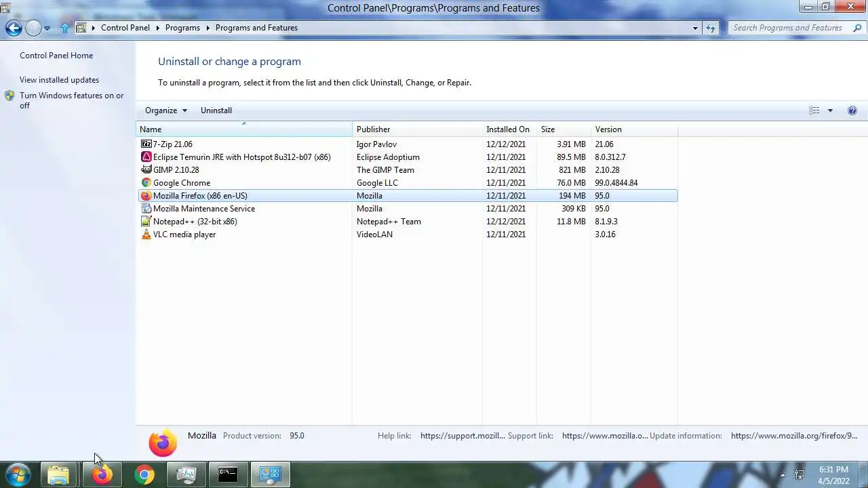Image resolution: width=868 pixels, height=488 pixels.
Task: Expand the view options dropdown arrow
Action: (x=830, y=110)
